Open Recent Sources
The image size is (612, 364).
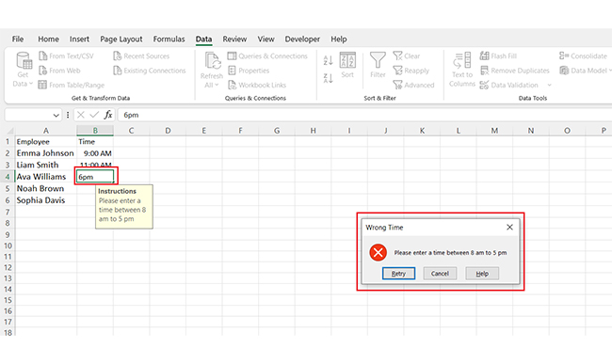(141, 56)
